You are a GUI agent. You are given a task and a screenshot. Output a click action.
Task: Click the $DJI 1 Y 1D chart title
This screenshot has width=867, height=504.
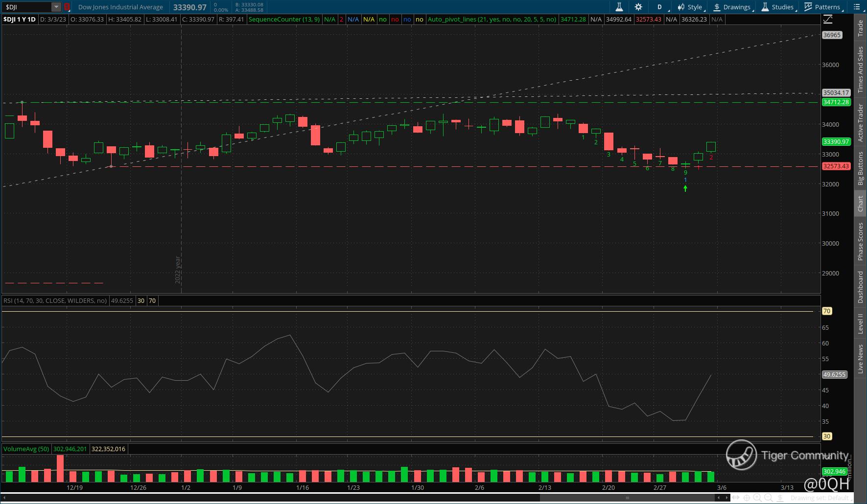pyautogui.click(x=20, y=20)
